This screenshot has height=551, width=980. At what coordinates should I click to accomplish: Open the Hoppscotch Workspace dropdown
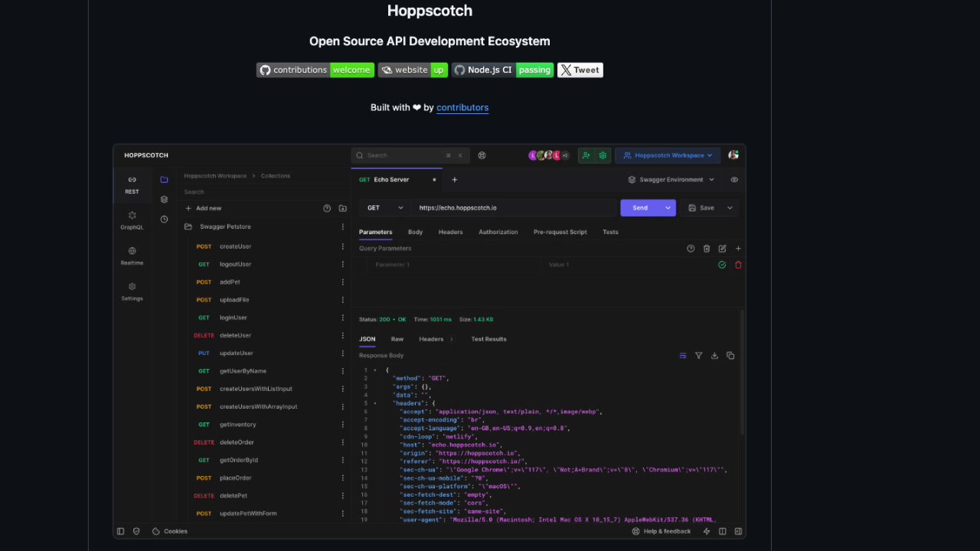pyautogui.click(x=667, y=155)
